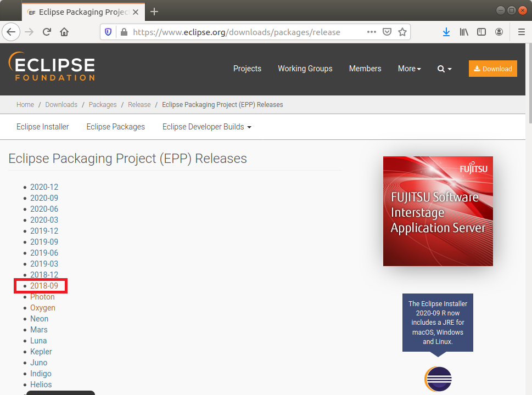Select the Eclipse Packages tab
The image size is (532, 395).
click(x=115, y=127)
